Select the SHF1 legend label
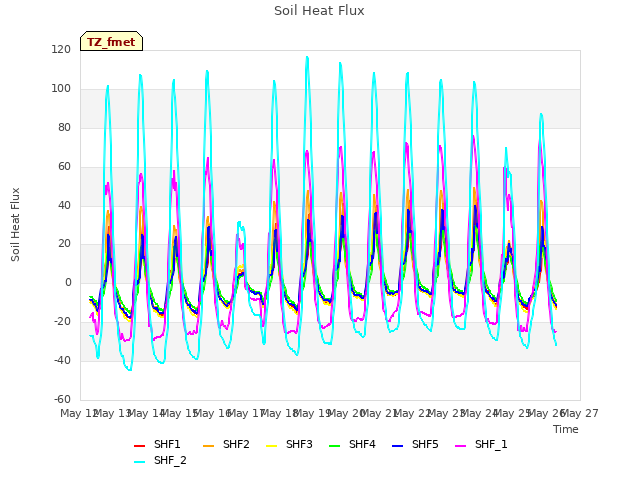This screenshot has width=640, height=480. 167,444
